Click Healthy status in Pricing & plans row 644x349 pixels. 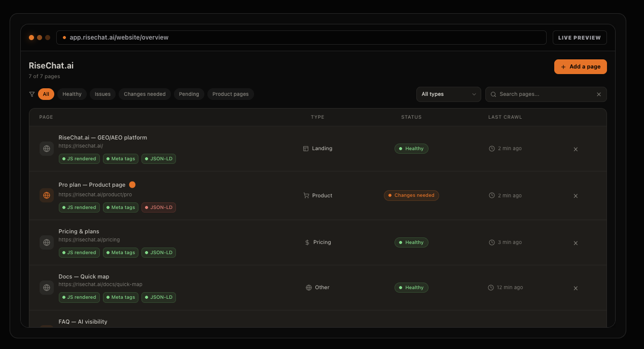(411, 242)
